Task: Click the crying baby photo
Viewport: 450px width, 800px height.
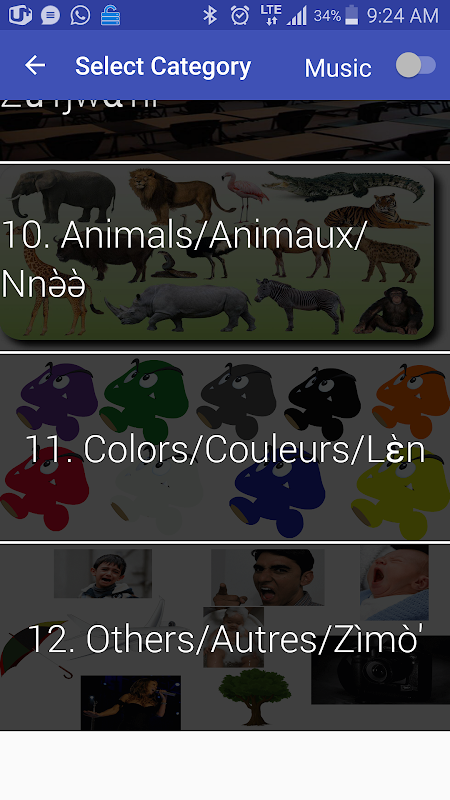Action: (x=394, y=582)
